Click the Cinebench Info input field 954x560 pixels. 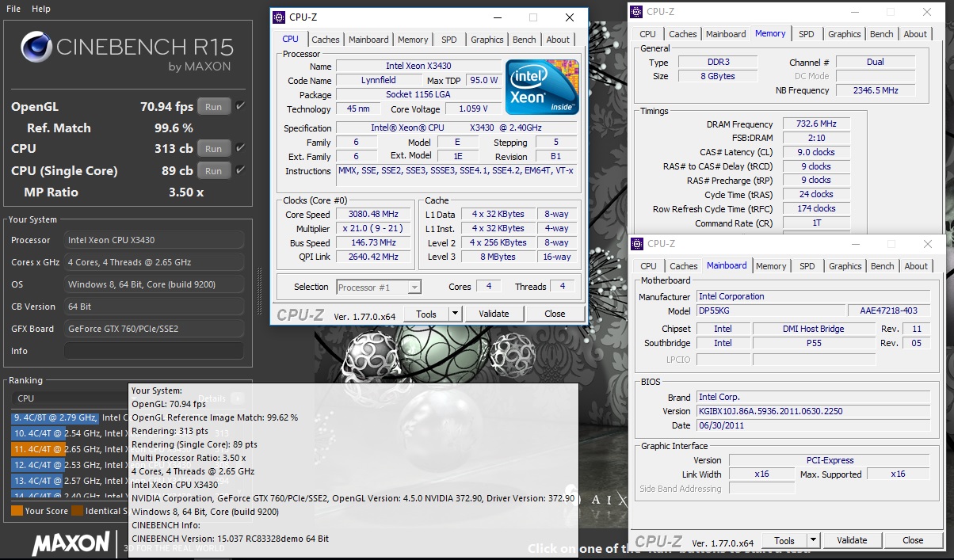coord(155,351)
